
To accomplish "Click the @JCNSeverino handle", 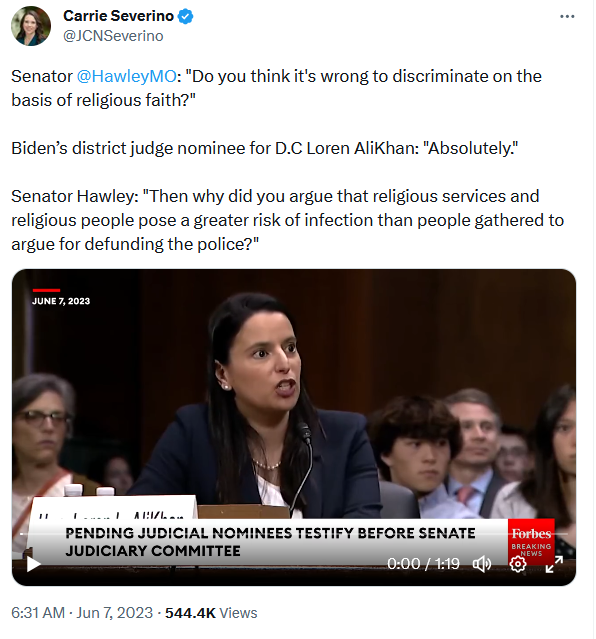I will (x=113, y=36).
